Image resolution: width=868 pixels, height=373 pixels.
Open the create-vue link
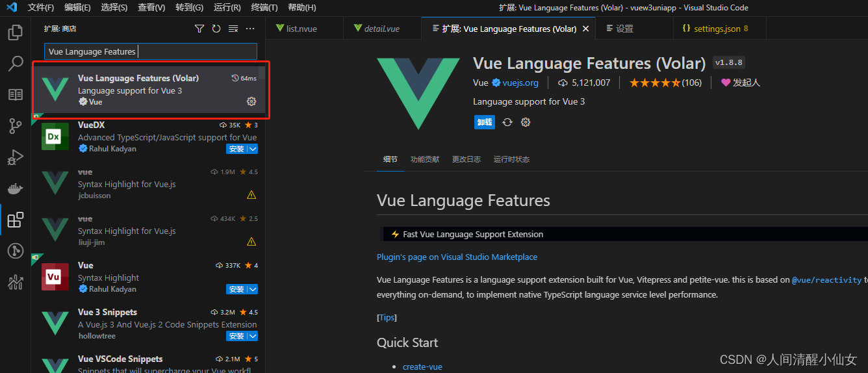click(x=422, y=367)
